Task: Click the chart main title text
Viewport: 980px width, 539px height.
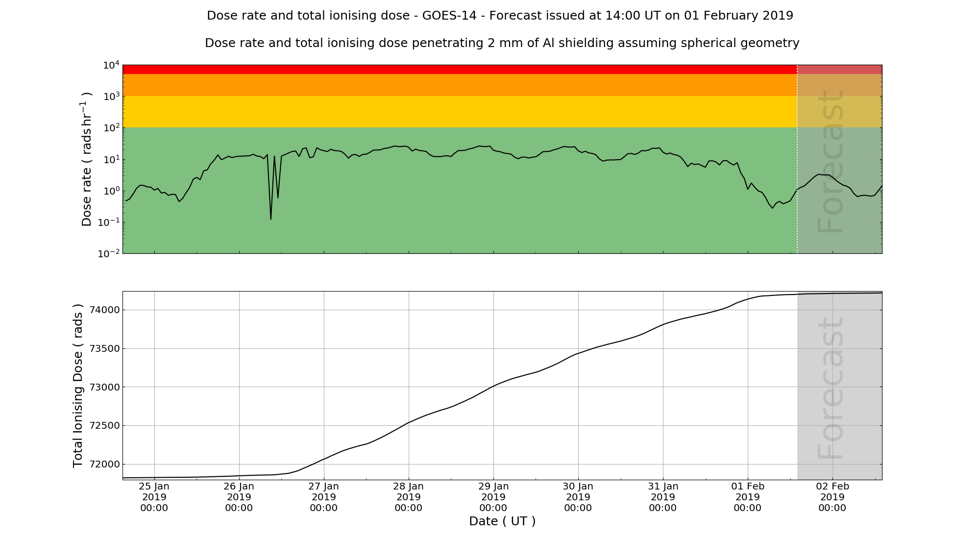Action: click(500, 16)
